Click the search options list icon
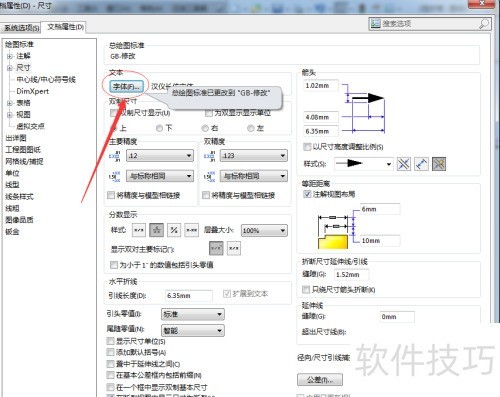 point(376,24)
